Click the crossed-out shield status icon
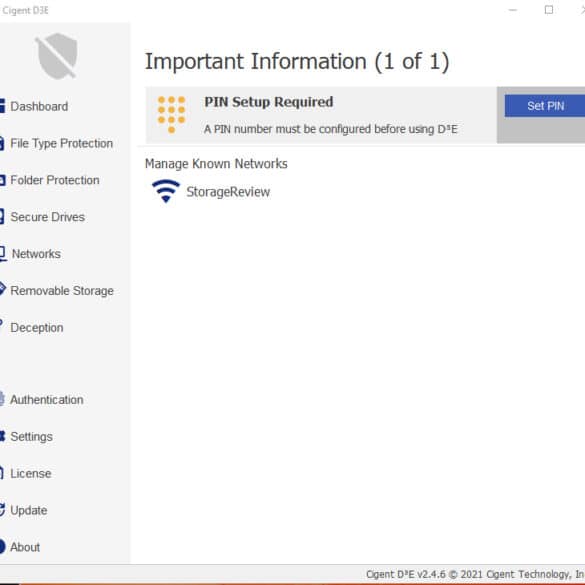The image size is (585, 585). [57, 56]
